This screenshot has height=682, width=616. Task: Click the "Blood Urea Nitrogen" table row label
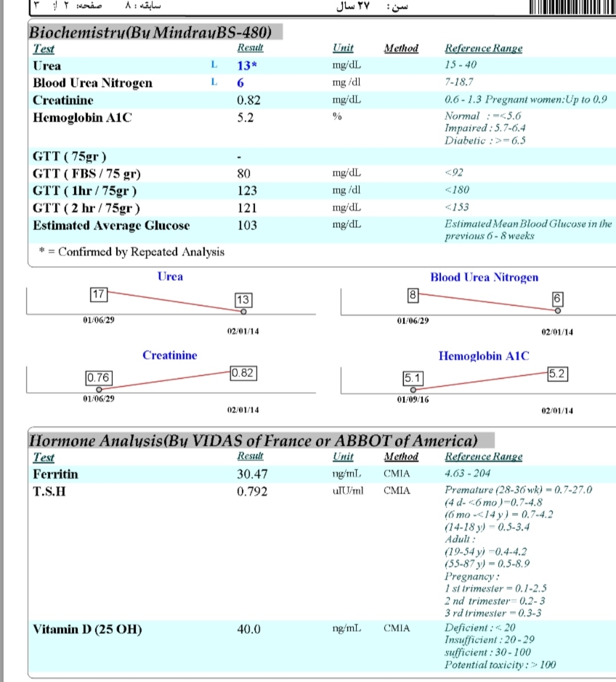(92, 83)
